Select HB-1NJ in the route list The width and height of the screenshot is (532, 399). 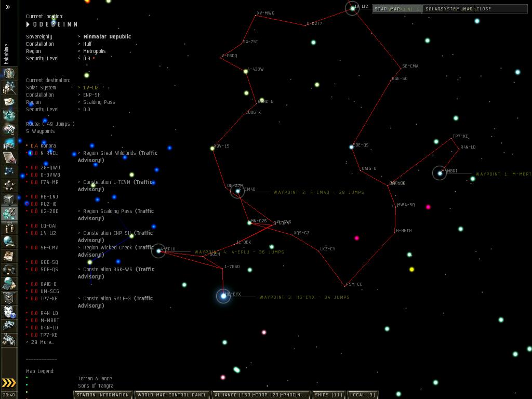(x=49, y=197)
